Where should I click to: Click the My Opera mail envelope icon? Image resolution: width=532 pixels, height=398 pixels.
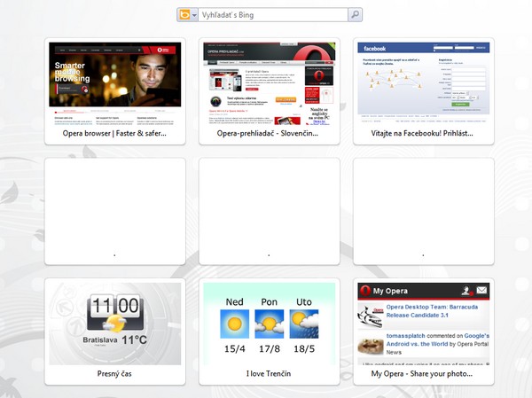[481, 290]
